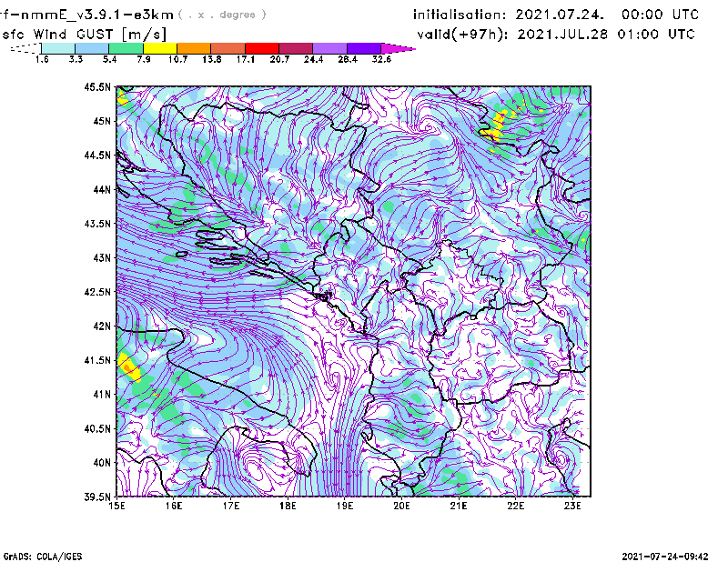The width and height of the screenshot is (728, 562).
Task: Click the colorbar value label '10.7'
Action: [177, 59]
